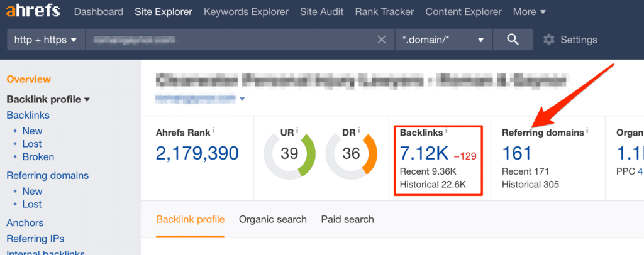Click the Ahrefs logo
Image resolution: width=644 pixels, height=255 pixels.
coord(33,11)
